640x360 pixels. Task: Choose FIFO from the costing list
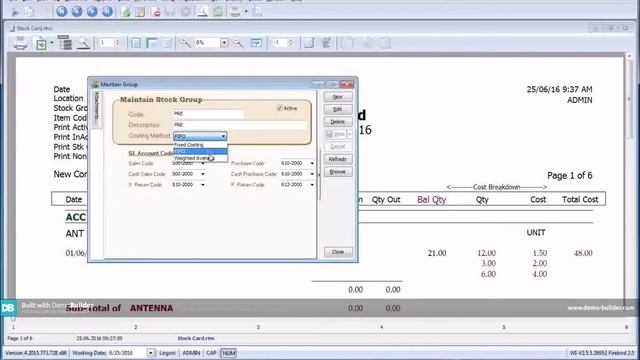(x=200, y=151)
